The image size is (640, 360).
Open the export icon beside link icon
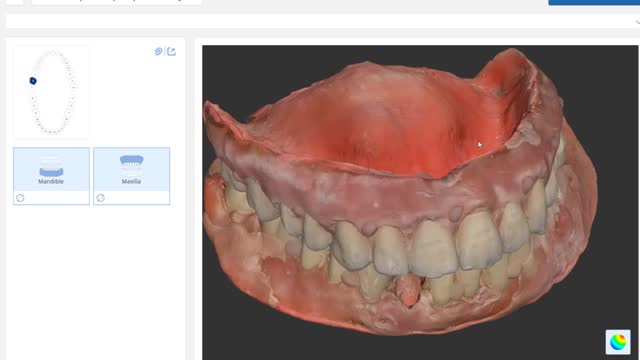tap(171, 51)
